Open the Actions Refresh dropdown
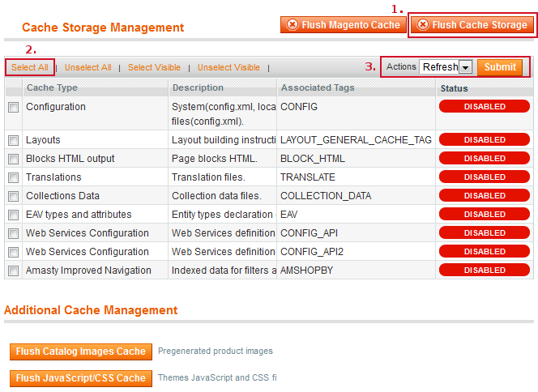 (x=446, y=67)
